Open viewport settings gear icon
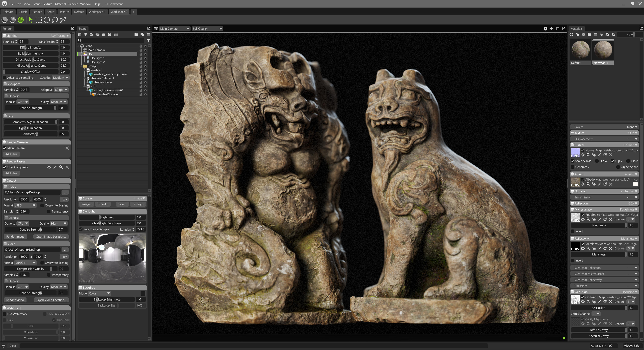This screenshot has width=644, height=350. point(546,29)
